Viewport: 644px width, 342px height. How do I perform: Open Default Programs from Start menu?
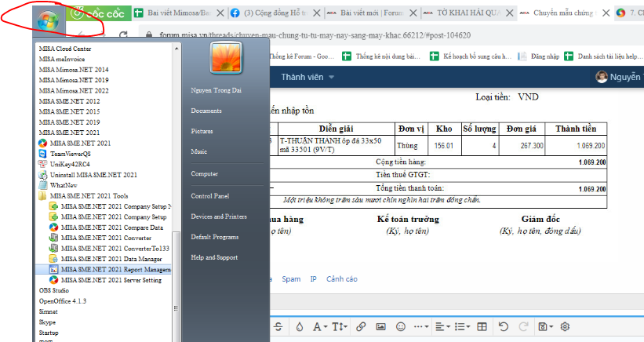(215, 237)
